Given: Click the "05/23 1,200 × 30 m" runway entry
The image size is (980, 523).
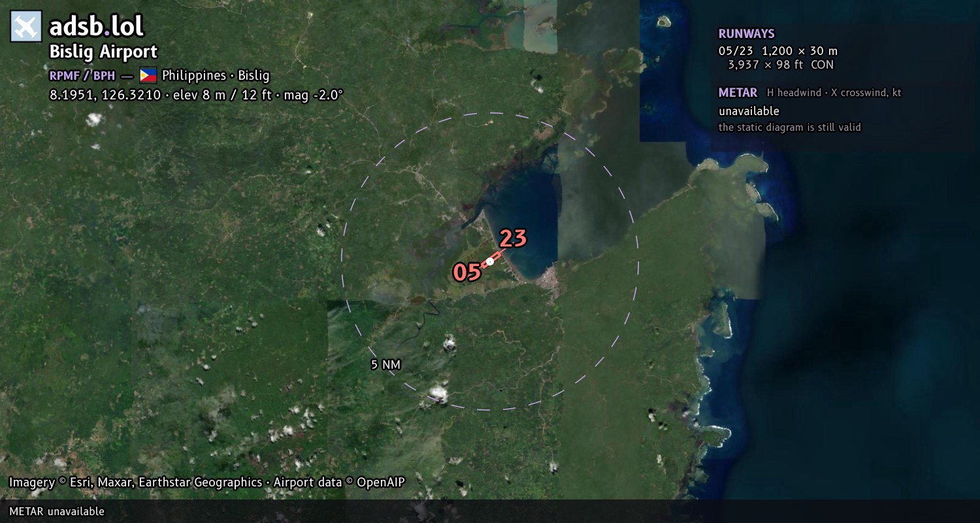Looking at the screenshot, I should [778, 51].
